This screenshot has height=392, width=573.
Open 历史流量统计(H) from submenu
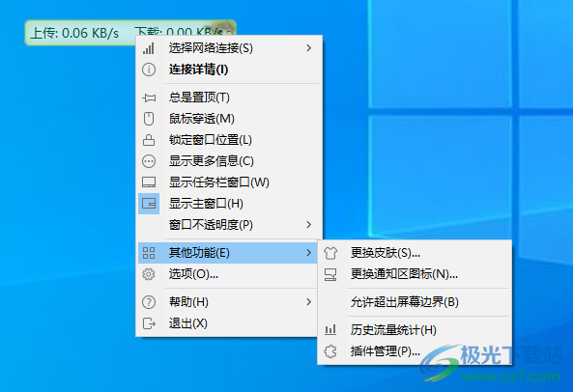tap(415, 330)
